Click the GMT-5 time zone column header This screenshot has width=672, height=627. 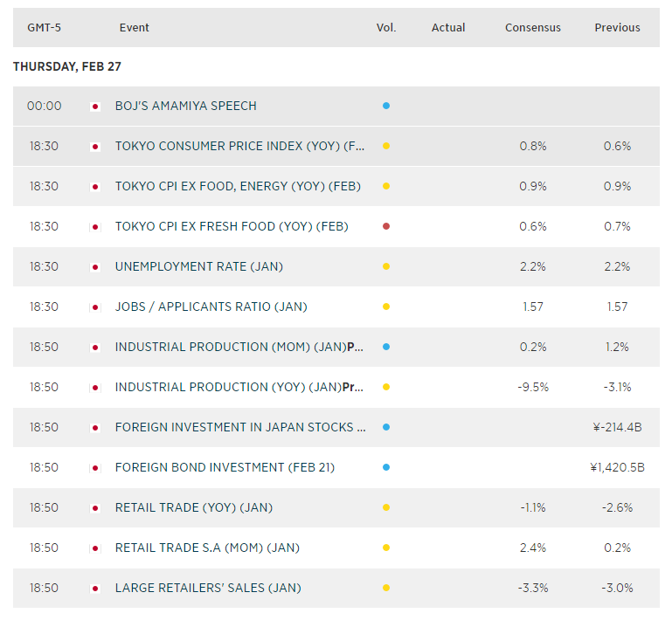pos(45,27)
